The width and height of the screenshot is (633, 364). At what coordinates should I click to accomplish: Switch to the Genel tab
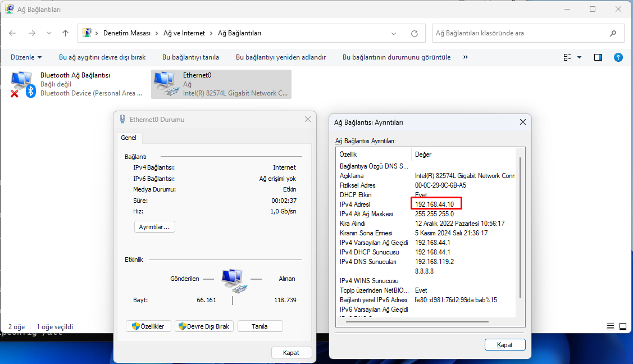pos(129,138)
